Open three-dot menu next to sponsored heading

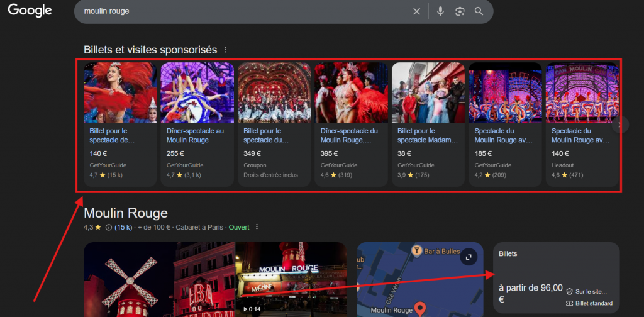coord(226,50)
